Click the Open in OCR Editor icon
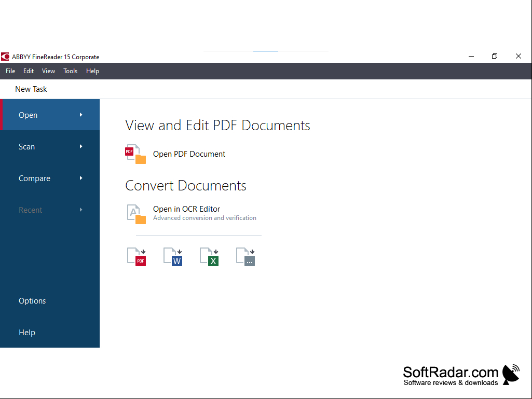The image size is (532, 399). tap(136, 214)
